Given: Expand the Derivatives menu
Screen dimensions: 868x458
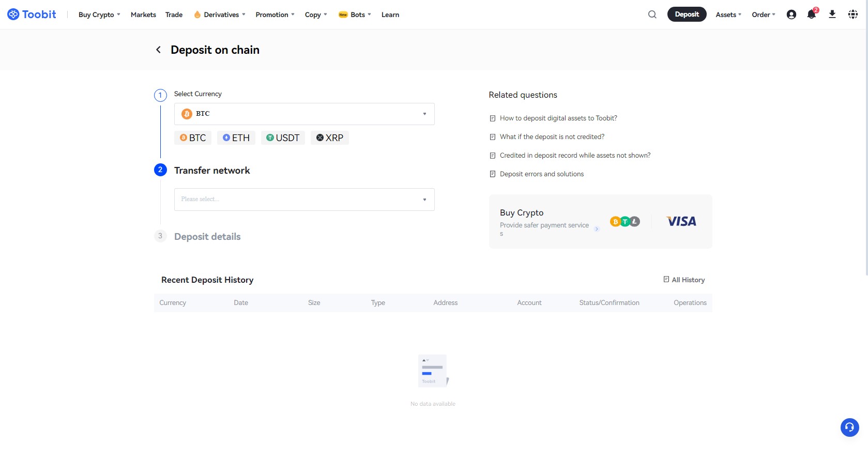Looking at the screenshot, I should tap(220, 14).
